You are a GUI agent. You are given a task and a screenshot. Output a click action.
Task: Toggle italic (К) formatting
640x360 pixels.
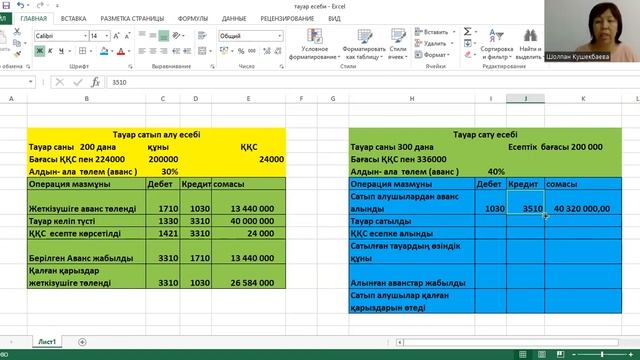50,51
